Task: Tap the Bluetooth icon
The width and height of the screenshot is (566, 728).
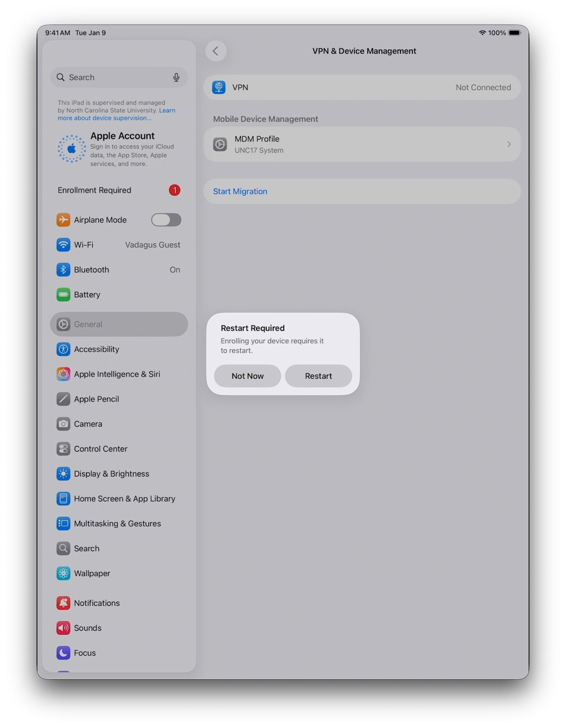Action: [x=64, y=270]
